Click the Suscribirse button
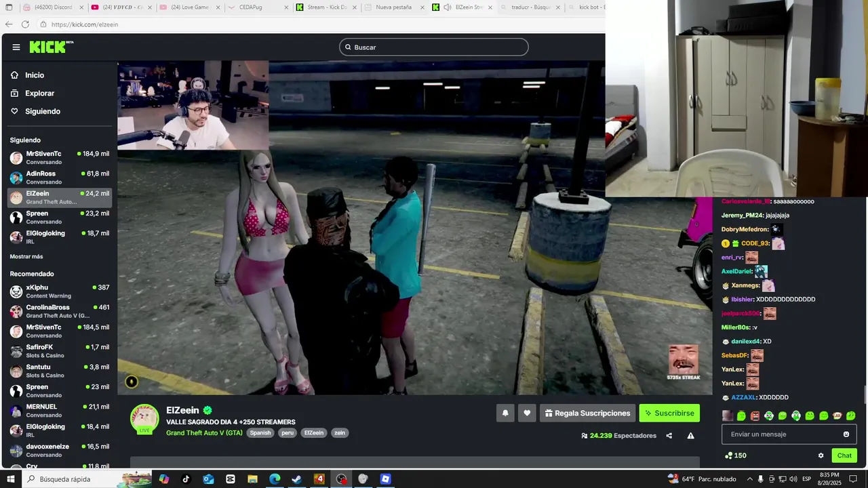 [669, 413]
